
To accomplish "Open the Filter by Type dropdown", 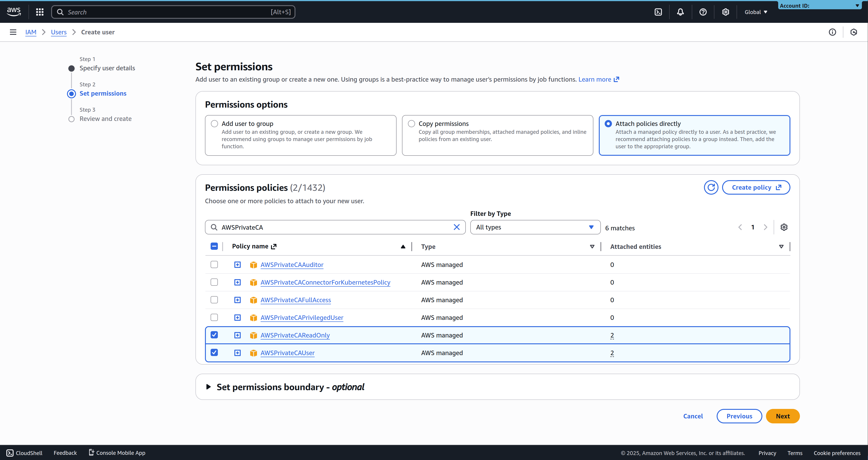I will click(535, 227).
